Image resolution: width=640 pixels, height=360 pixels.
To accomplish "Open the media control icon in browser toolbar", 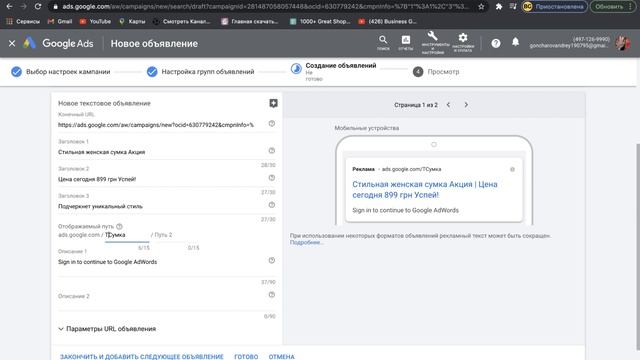I will tap(513, 7).
